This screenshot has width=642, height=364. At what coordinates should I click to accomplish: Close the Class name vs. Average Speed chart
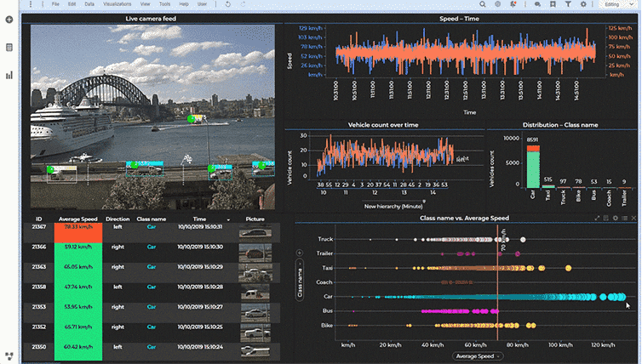click(633, 219)
